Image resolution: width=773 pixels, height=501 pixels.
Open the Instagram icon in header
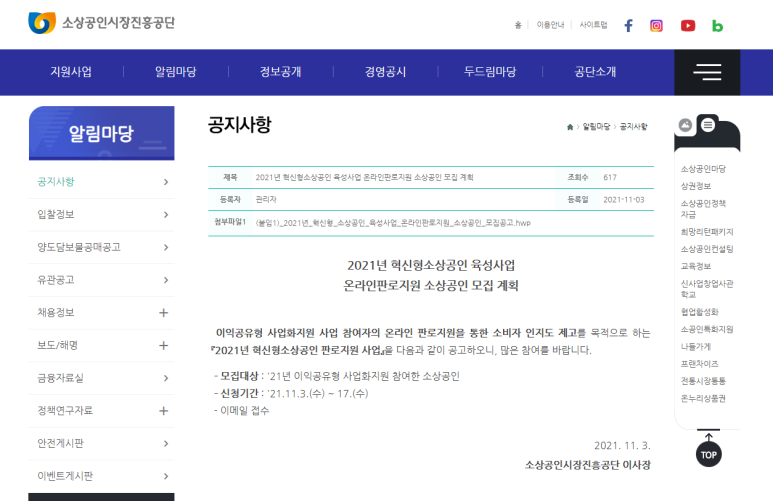tap(656, 26)
